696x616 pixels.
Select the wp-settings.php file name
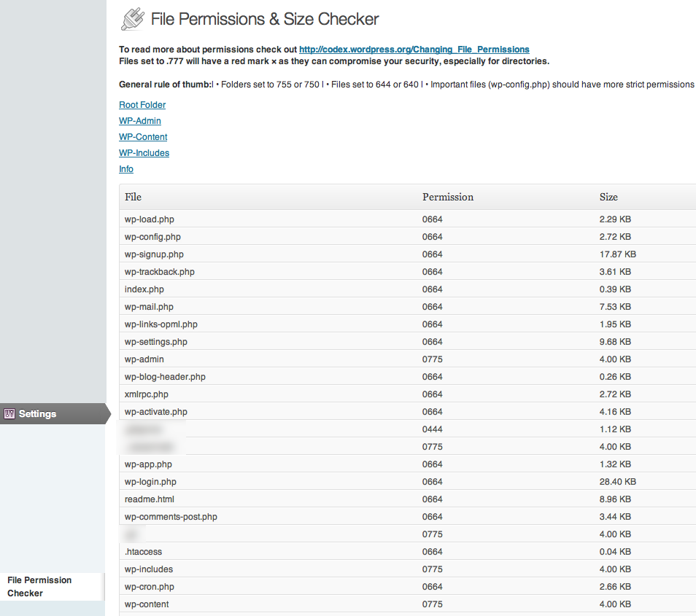click(x=156, y=342)
